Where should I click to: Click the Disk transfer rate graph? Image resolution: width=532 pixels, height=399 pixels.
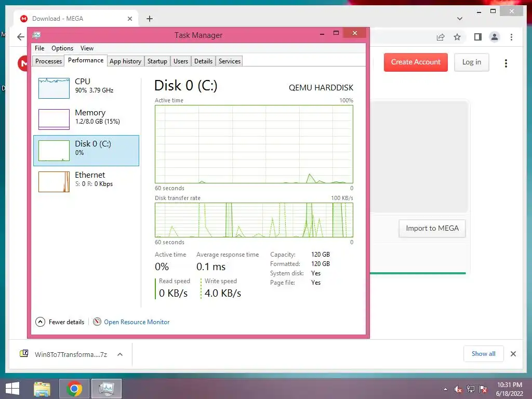pyautogui.click(x=254, y=220)
